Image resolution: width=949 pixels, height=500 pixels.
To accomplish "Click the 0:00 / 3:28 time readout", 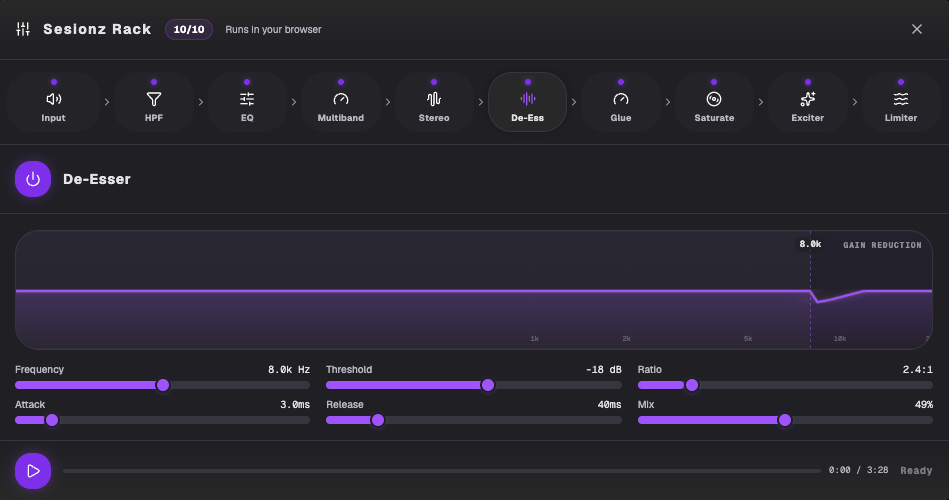I will (x=858, y=470).
